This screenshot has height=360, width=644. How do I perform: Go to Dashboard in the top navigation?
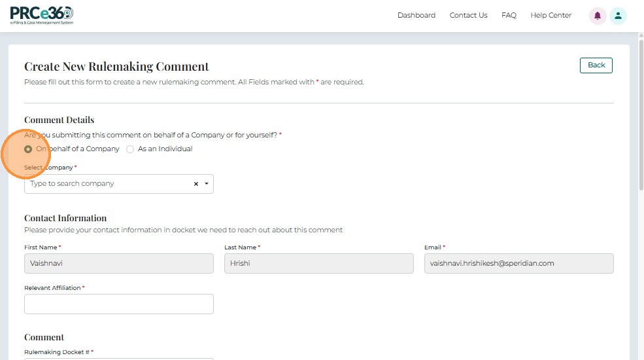pyautogui.click(x=416, y=15)
